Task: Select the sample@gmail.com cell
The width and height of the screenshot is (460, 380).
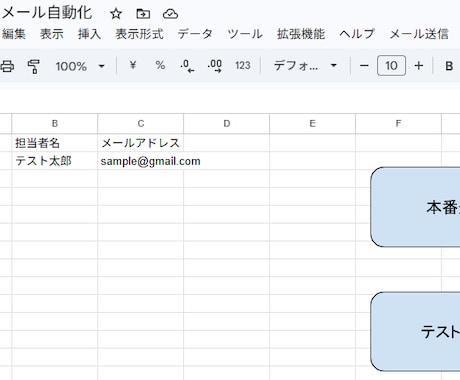Action: point(141,161)
